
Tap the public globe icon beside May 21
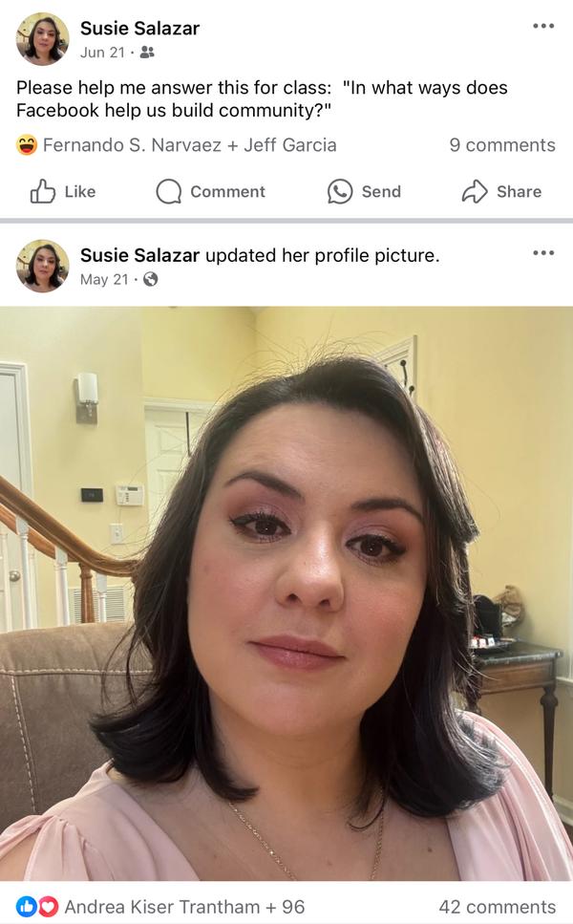coord(151,279)
